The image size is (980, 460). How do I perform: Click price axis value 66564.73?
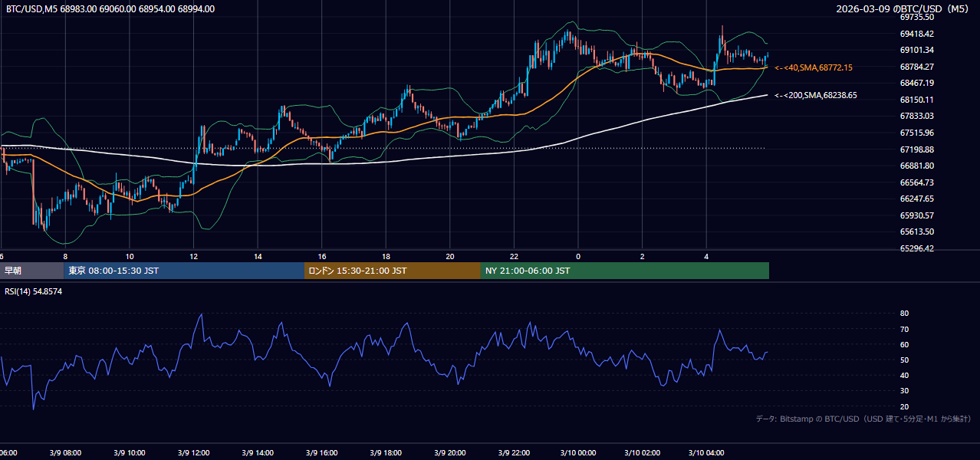[x=916, y=182]
